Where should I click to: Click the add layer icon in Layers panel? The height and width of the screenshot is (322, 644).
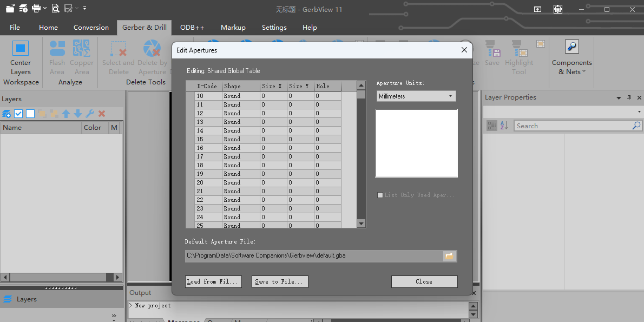click(x=6, y=114)
